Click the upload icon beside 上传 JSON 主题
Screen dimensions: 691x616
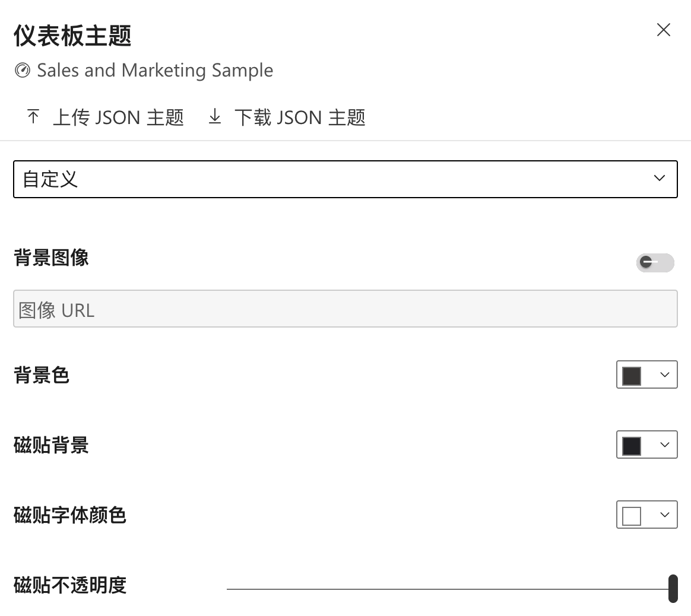33,118
